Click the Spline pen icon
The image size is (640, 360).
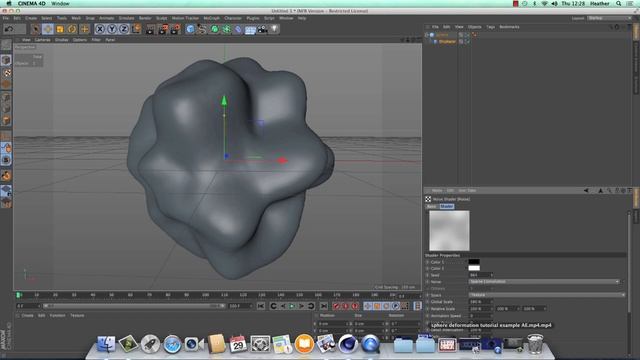202,29
